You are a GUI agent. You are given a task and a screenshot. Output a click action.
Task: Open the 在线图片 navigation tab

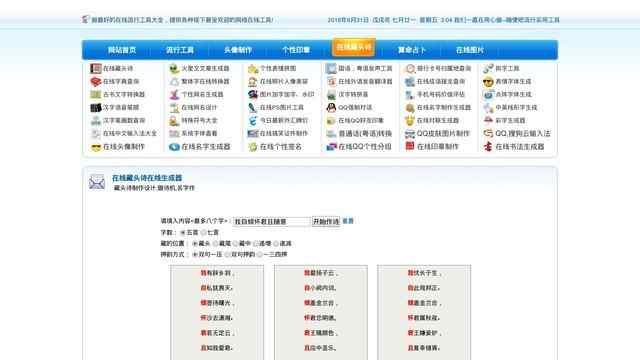[x=470, y=50]
